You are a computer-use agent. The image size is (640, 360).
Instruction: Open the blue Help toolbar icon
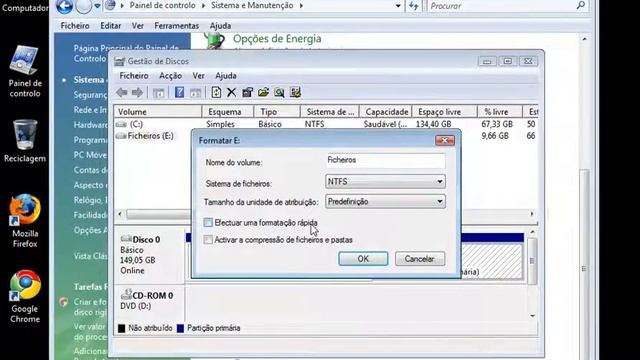179,92
